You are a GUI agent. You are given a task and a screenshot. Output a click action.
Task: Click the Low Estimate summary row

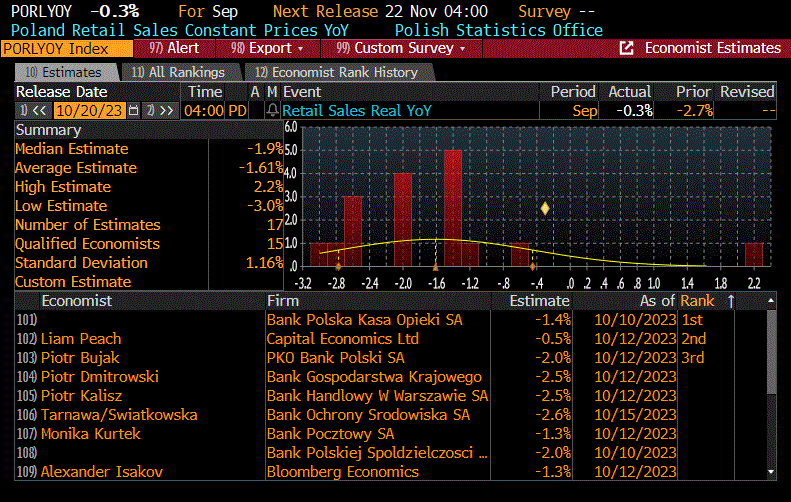click(x=149, y=206)
